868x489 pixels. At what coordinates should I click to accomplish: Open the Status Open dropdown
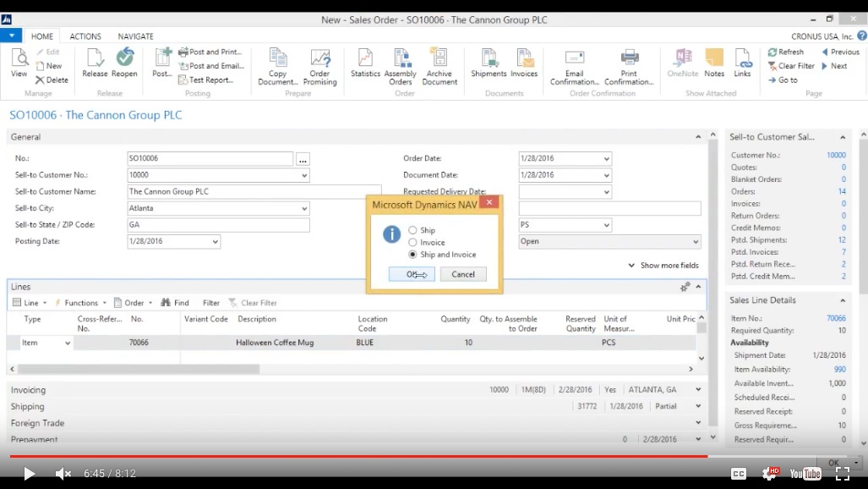[696, 242]
